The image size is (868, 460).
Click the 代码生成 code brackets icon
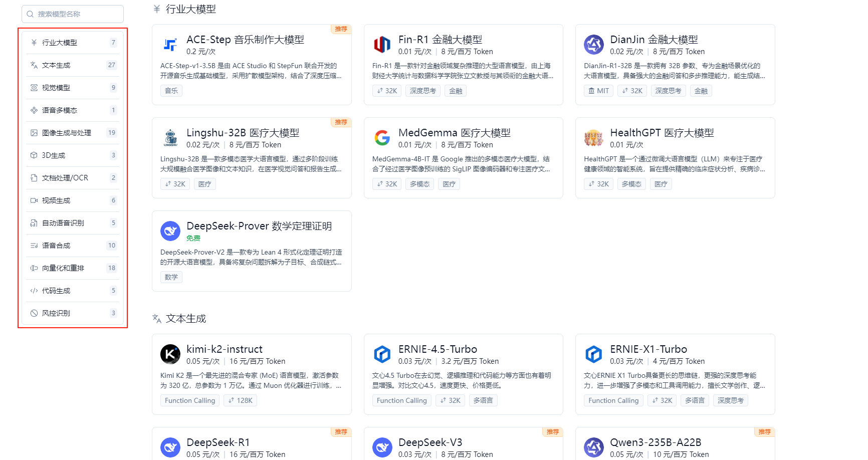coord(34,291)
